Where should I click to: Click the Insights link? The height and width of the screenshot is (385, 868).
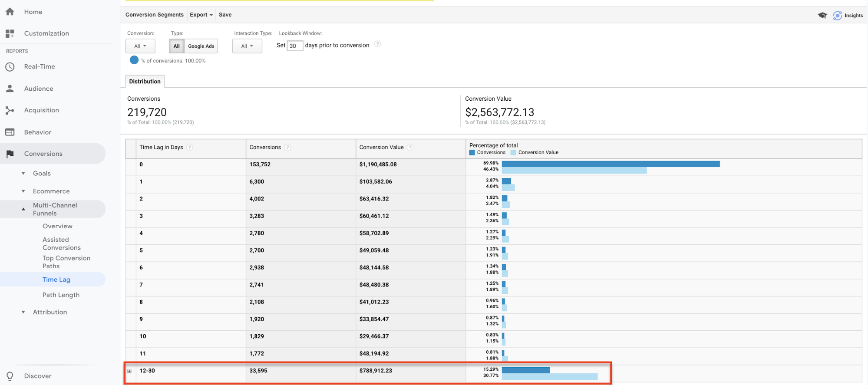point(854,16)
